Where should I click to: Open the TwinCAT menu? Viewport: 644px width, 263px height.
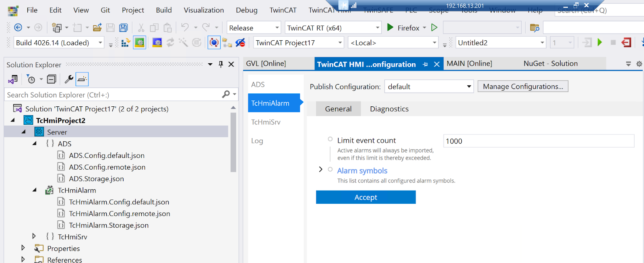pos(283,10)
